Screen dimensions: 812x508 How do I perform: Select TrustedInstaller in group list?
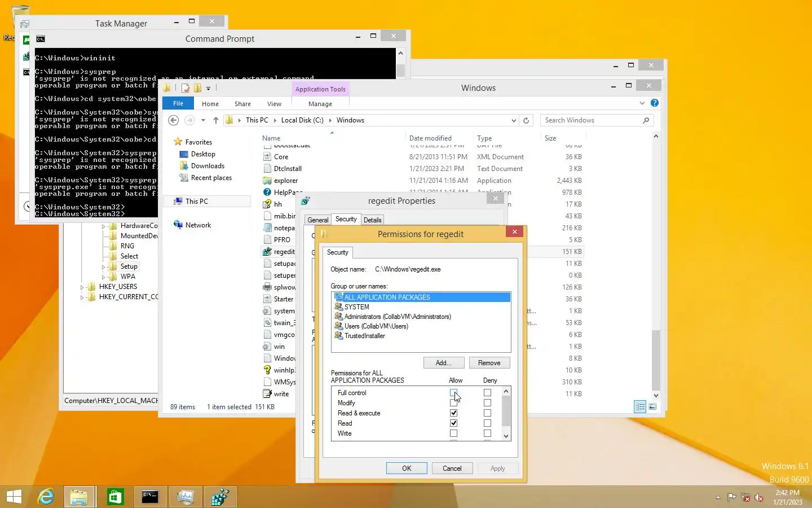(x=365, y=336)
